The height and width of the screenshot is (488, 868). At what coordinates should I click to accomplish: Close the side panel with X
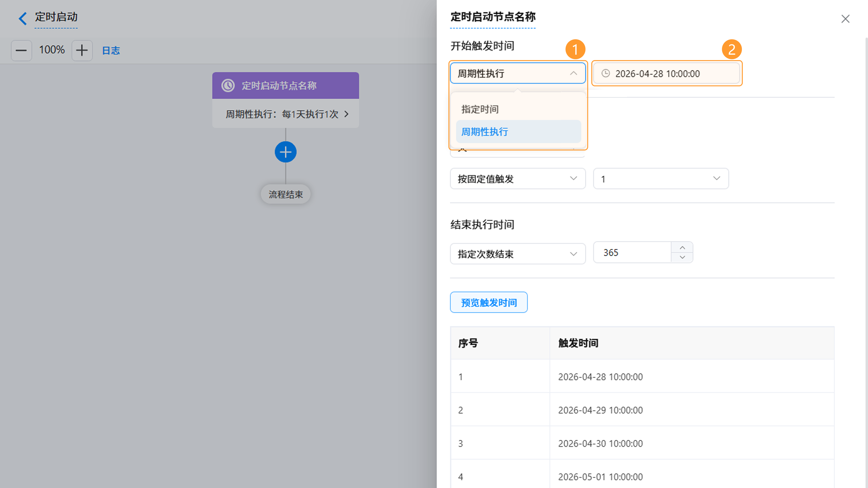pyautogui.click(x=845, y=19)
